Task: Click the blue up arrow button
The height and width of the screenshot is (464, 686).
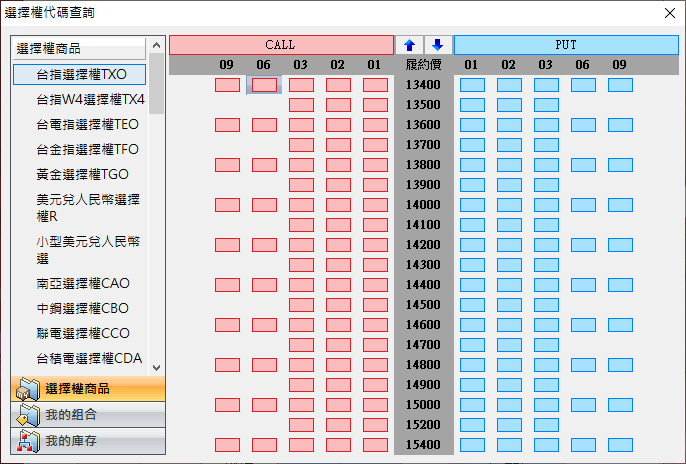Action: (x=409, y=45)
